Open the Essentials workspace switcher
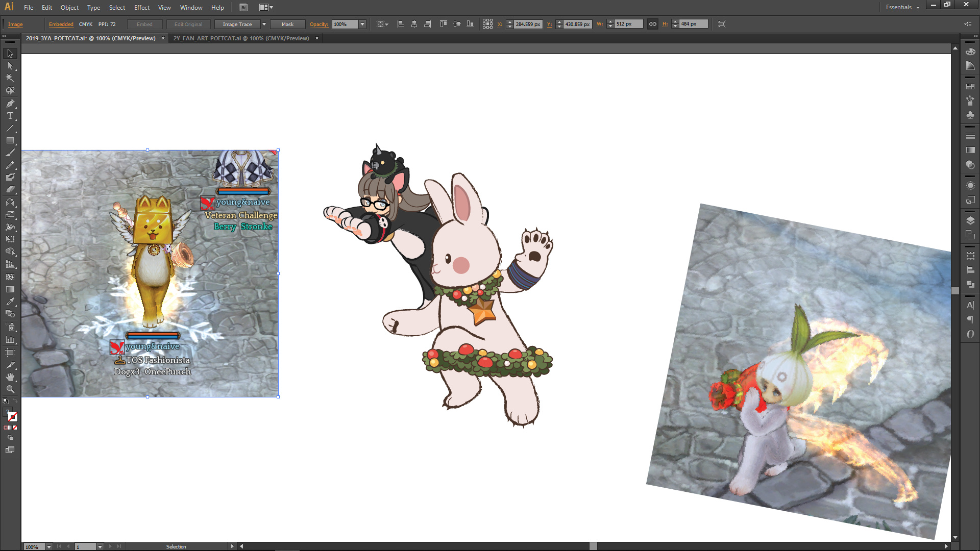Image resolution: width=980 pixels, height=551 pixels. (x=902, y=7)
